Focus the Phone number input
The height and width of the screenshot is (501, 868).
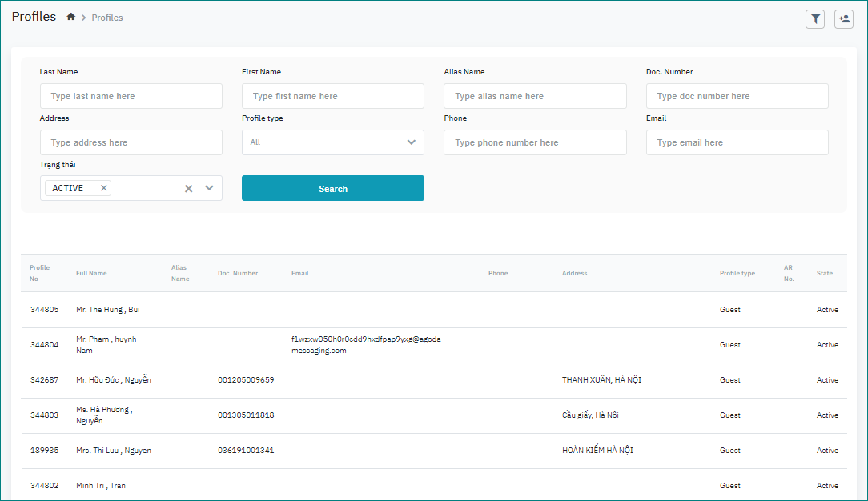tap(535, 142)
